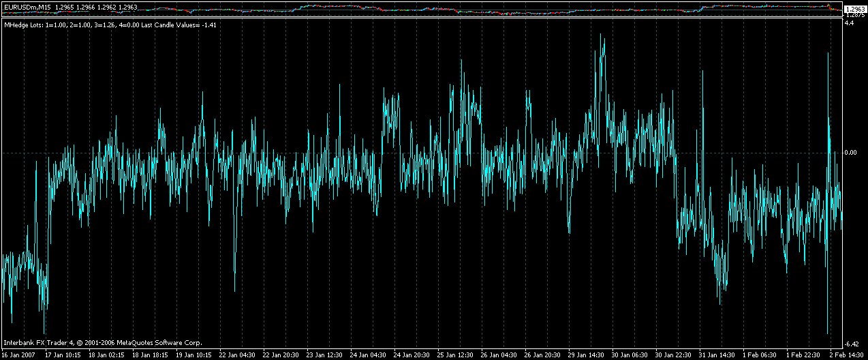The height and width of the screenshot is (360, 868).
Task: Click the 19 Jan 10:15 time label
Action: [x=194, y=355]
